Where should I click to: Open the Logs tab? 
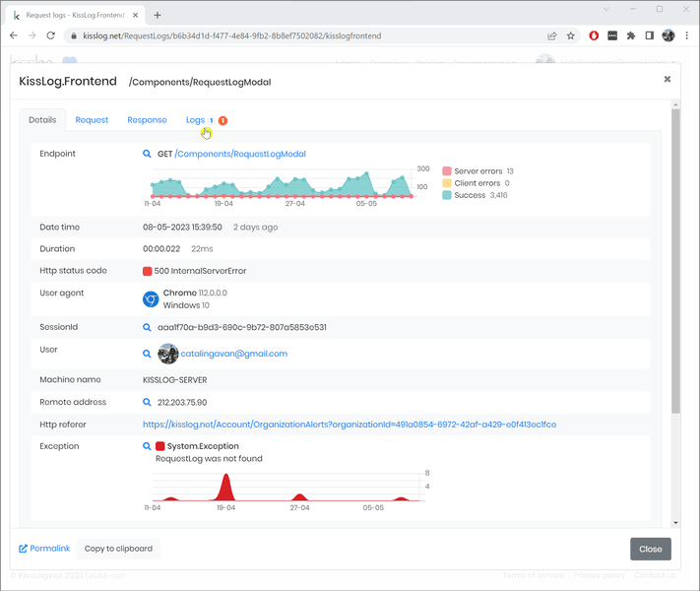pyautogui.click(x=196, y=120)
